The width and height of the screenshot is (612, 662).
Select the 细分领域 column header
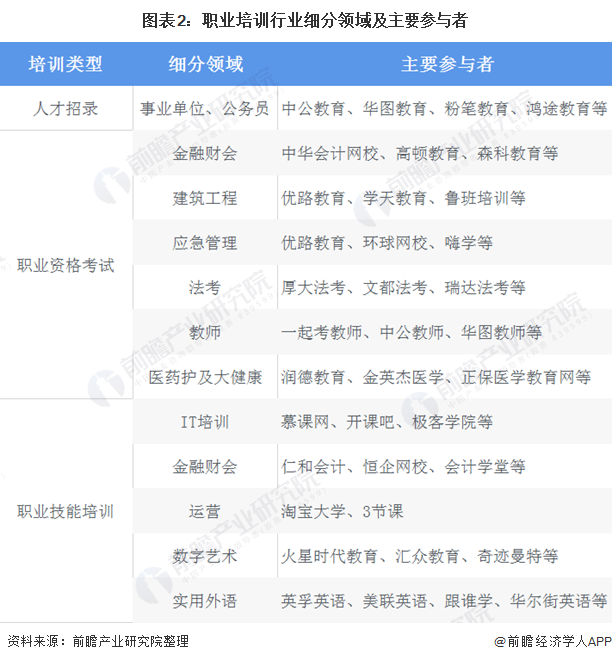point(206,64)
